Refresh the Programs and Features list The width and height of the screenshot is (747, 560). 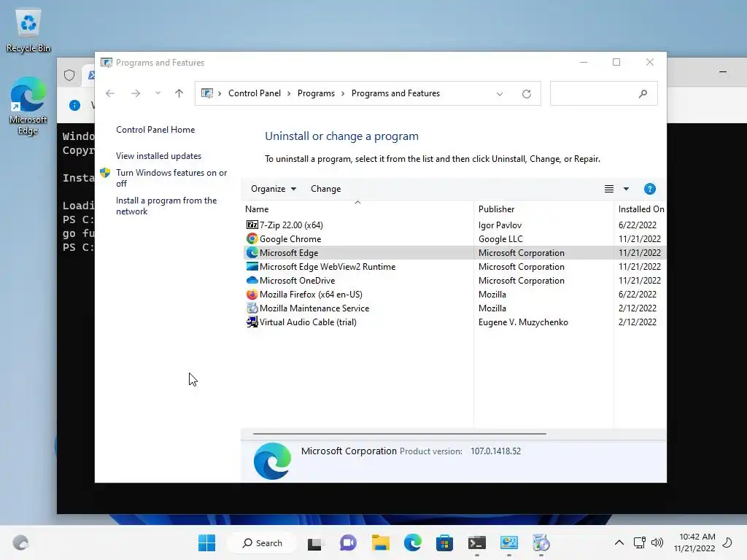[527, 93]
